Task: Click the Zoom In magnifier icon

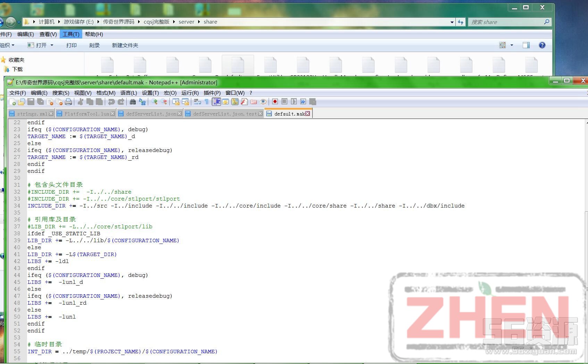Action: click(x=154, y=102)
